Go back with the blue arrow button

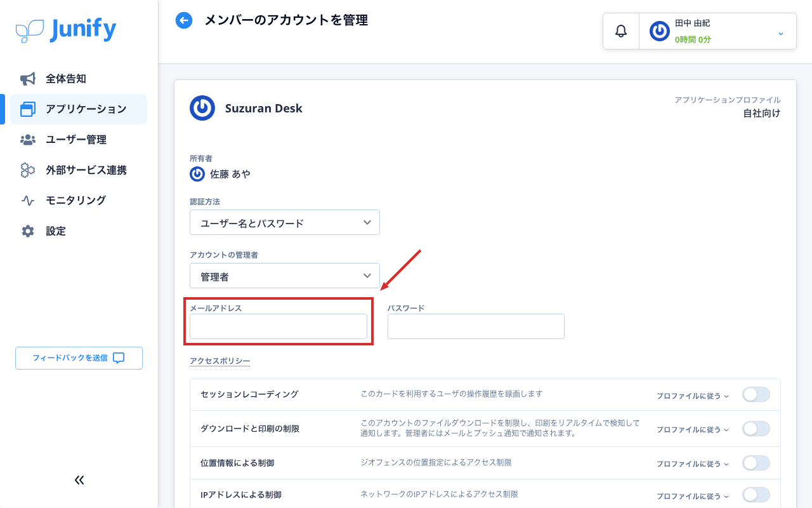pyautogui.click(x=184, y=20)
